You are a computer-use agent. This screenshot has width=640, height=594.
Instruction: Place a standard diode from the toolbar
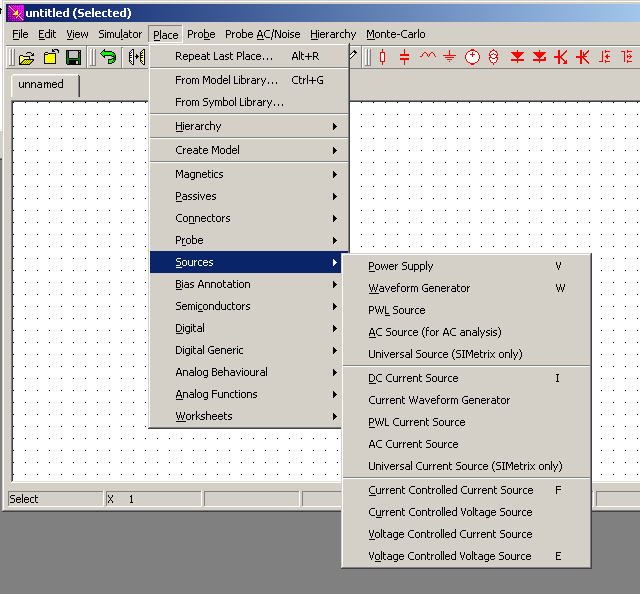click(x=517, y=57)
